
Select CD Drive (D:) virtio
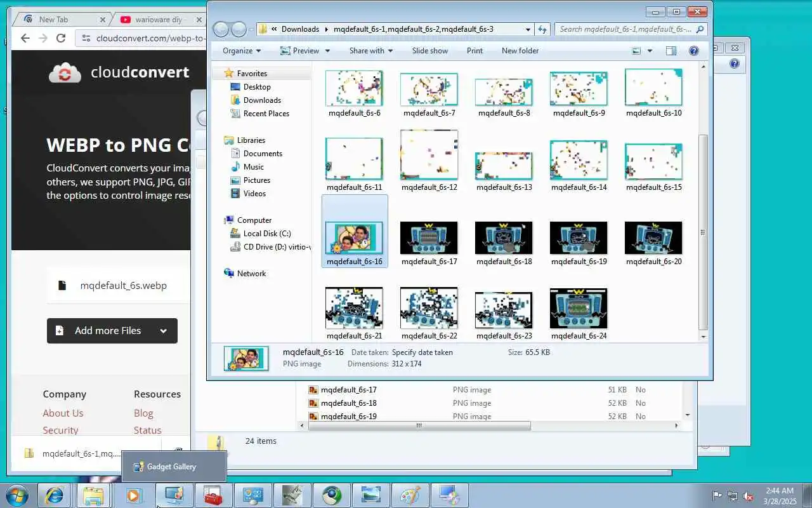(x=270, y=247)
